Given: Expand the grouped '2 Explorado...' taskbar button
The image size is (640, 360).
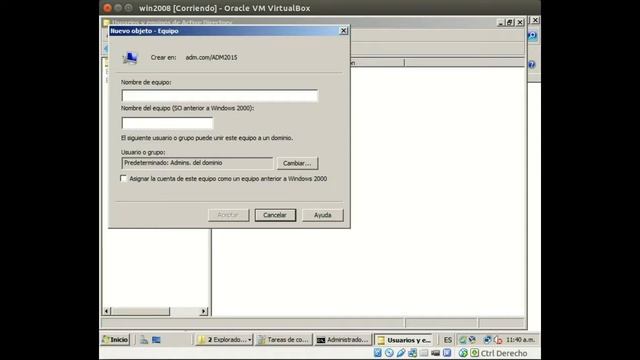Looking at the screenshot, I should pyautogui.click(x=224, y=340).
